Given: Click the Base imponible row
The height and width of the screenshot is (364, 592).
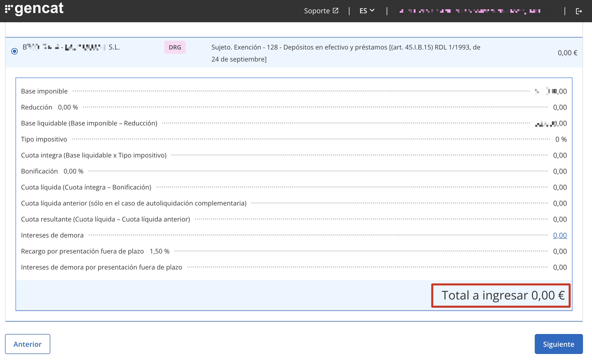Looking at the screenshot, I should pos(44,91).
